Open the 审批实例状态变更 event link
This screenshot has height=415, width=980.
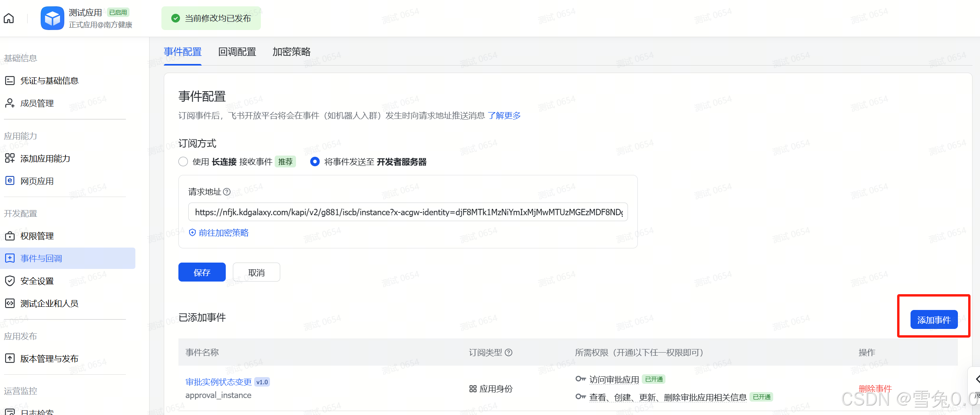pos(219,382)
